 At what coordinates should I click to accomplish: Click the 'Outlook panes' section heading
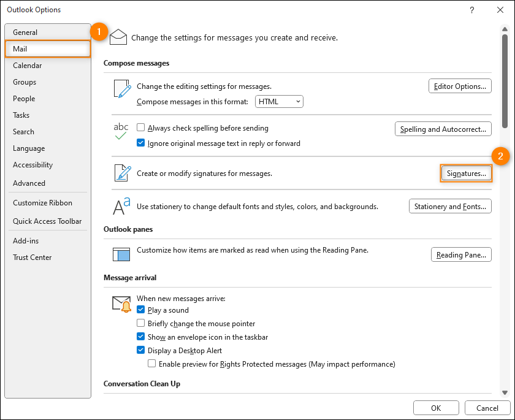coord(128,229)
